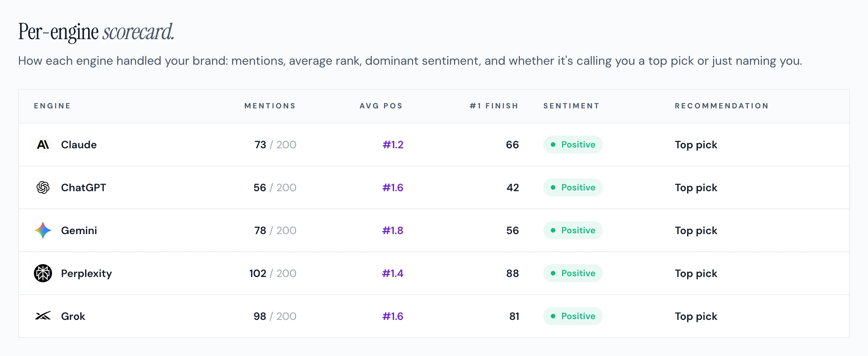Click Gemini's #1.8 average position
This screenshot has height=356, width=868.
[393, 230]
